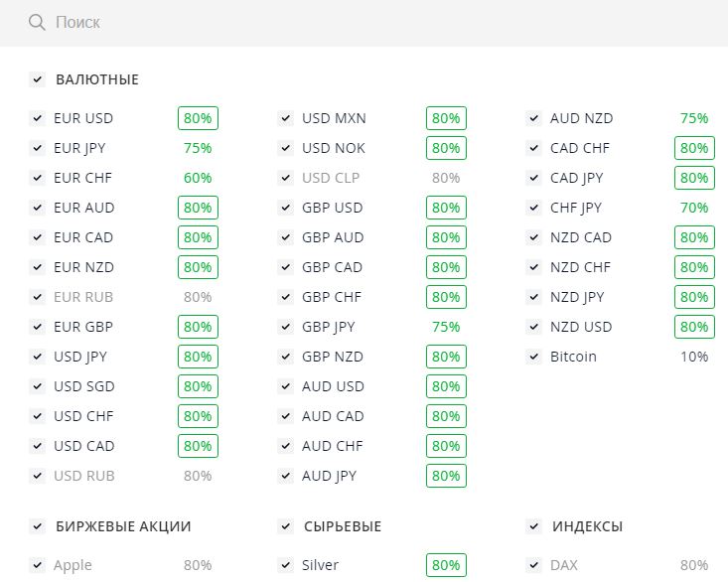Select the USD JPY pair

point(80,357)
